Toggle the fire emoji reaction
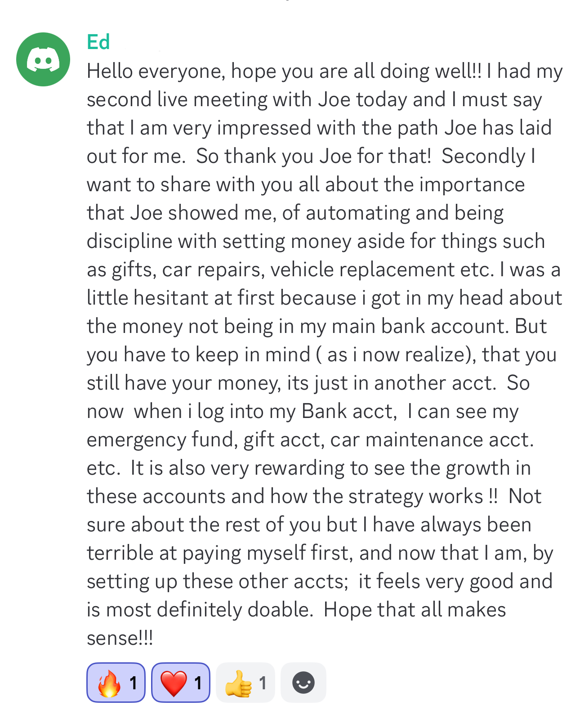The height and width of the screenshot is (728, 580). pos(116,683)
